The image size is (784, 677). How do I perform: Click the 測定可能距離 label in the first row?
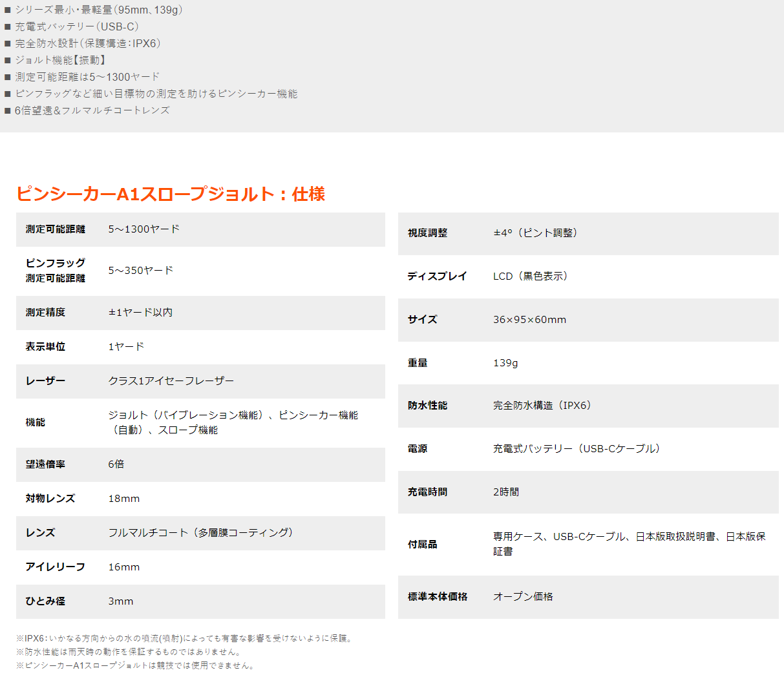click(x=56, y=229)
